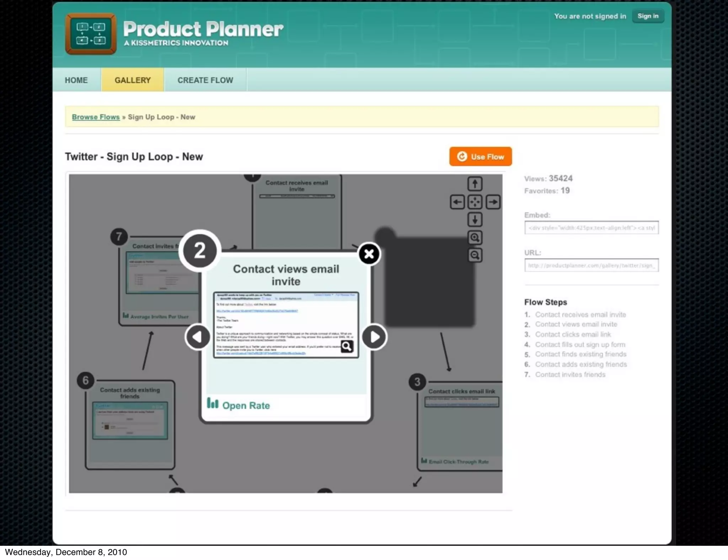Enlarge the email screenshot with magnifier icon
Image resolution: width=728 pixels, height=560 pixels.
pyautogui.click(x=347, y=346)
